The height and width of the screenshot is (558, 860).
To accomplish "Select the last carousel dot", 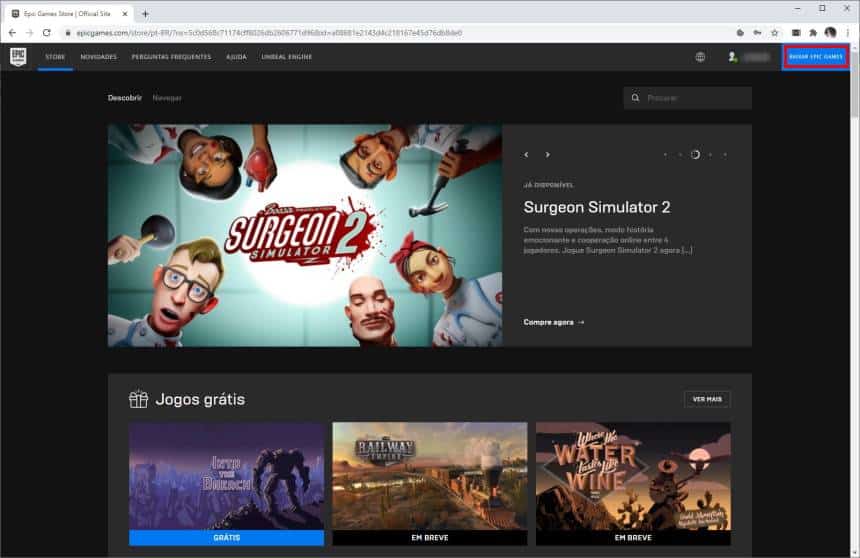I will point(725,155).
